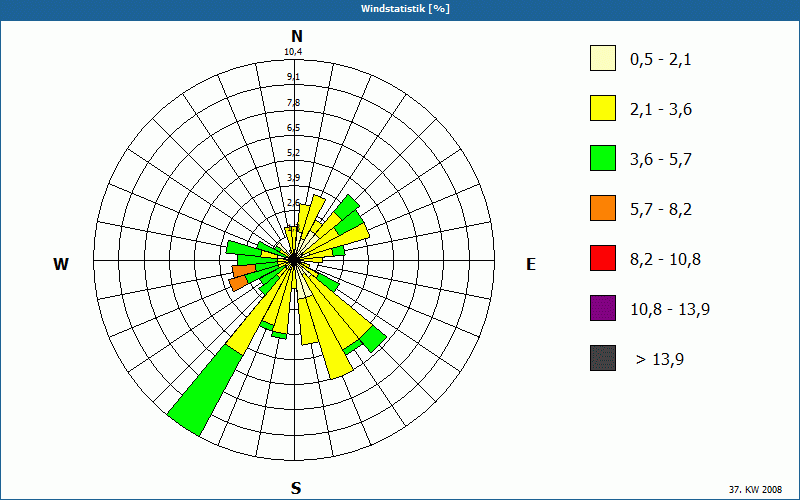Click the purple 10,8 - 13,9 legend swatch

pyautogui.click(x=603, y=308)
